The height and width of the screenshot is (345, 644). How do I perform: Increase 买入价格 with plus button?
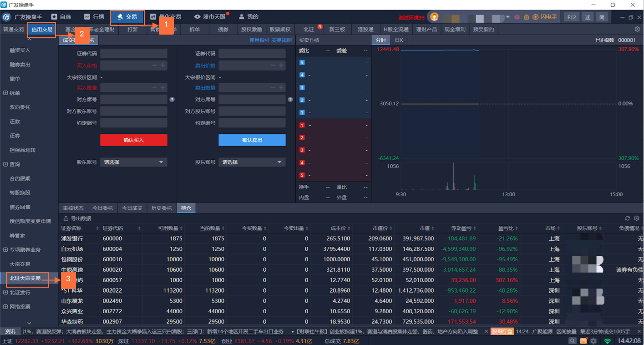point(163,66)
